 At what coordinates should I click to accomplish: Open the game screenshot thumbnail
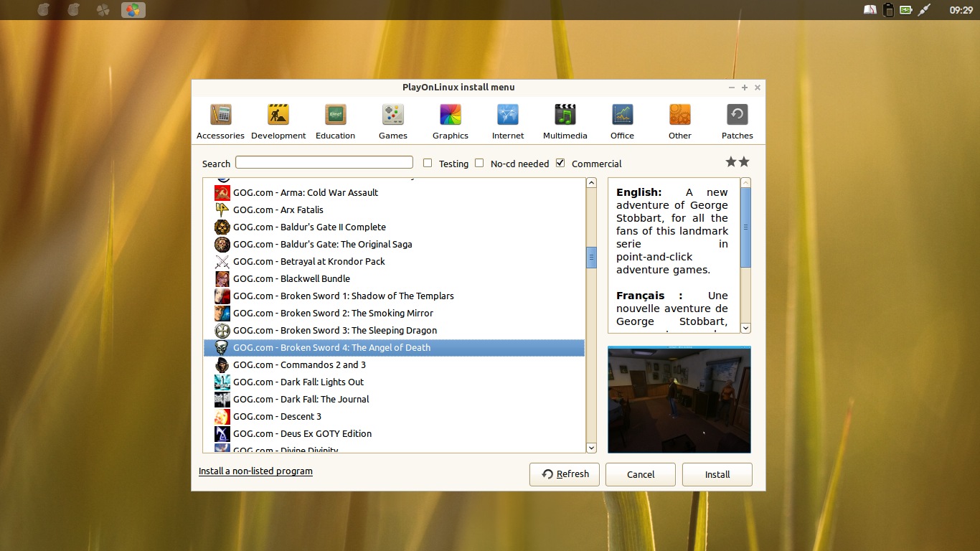[x=679, y=400]
